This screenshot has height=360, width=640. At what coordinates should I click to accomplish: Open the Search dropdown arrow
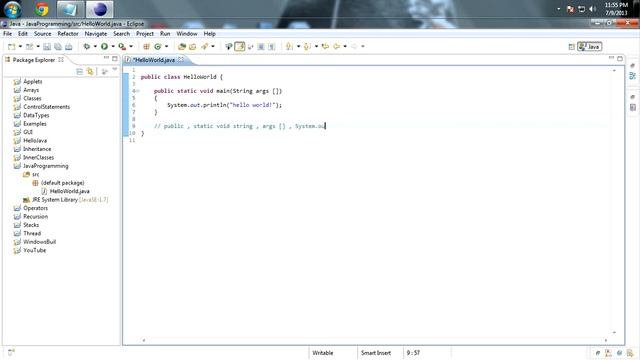tap(213, 47)
